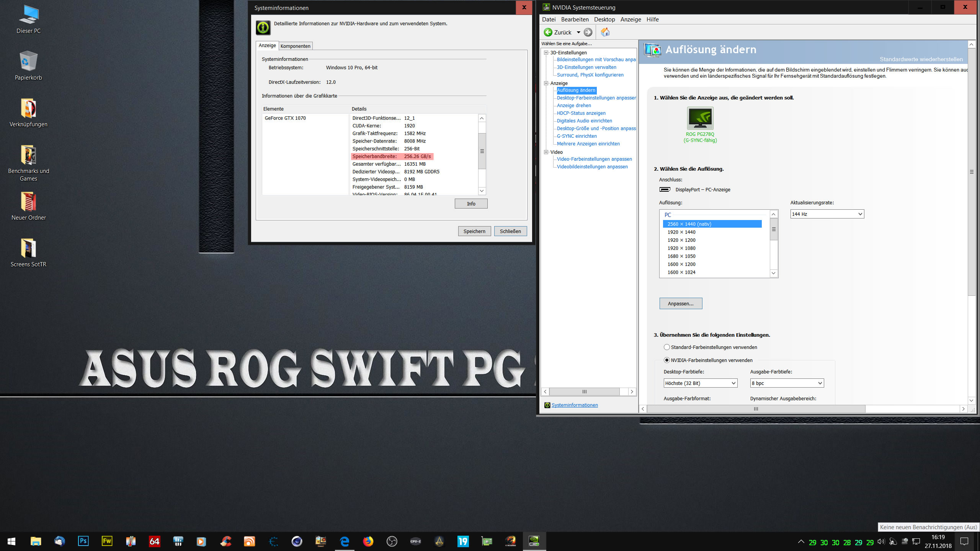This screenshot has height=551, width=980.
Task: Launch Firefox from the taskbar
Action: 368,541
